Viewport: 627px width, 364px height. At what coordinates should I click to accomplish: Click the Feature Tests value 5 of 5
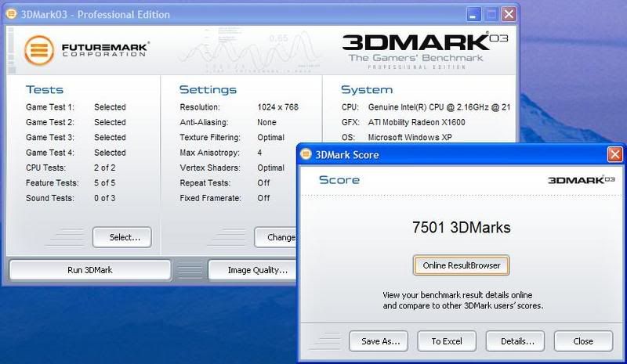point(105,183)
